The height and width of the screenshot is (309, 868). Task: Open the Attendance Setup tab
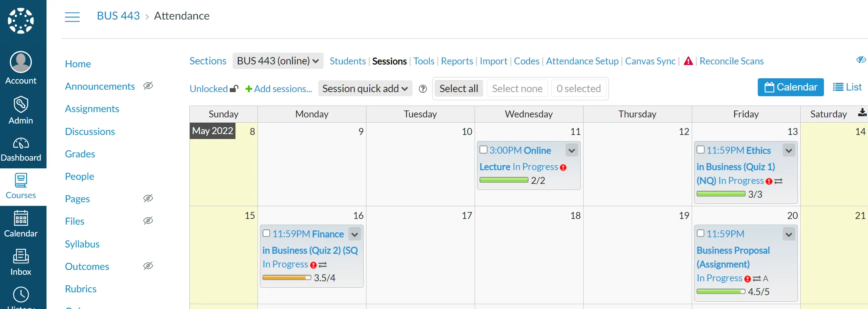pos(582,61)
